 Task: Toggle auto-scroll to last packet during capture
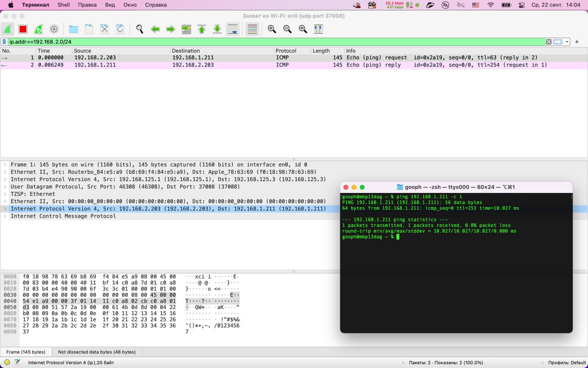233,29
